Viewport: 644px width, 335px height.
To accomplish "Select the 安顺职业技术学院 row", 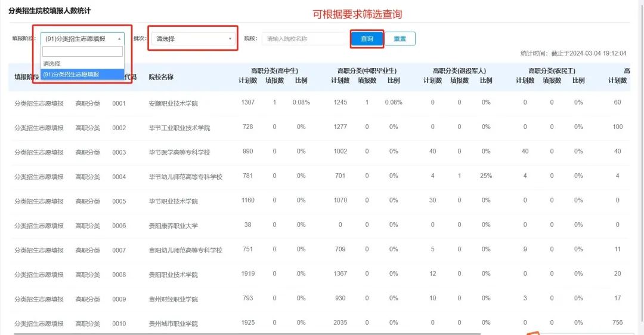I will [173, 103].
